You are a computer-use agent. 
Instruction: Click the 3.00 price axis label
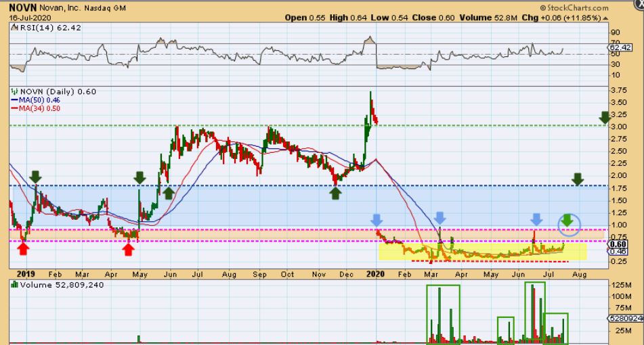(x=619, y=127)
